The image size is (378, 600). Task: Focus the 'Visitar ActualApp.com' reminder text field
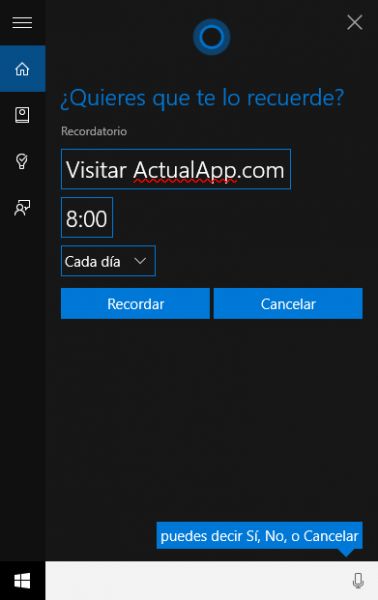point(176,169)
